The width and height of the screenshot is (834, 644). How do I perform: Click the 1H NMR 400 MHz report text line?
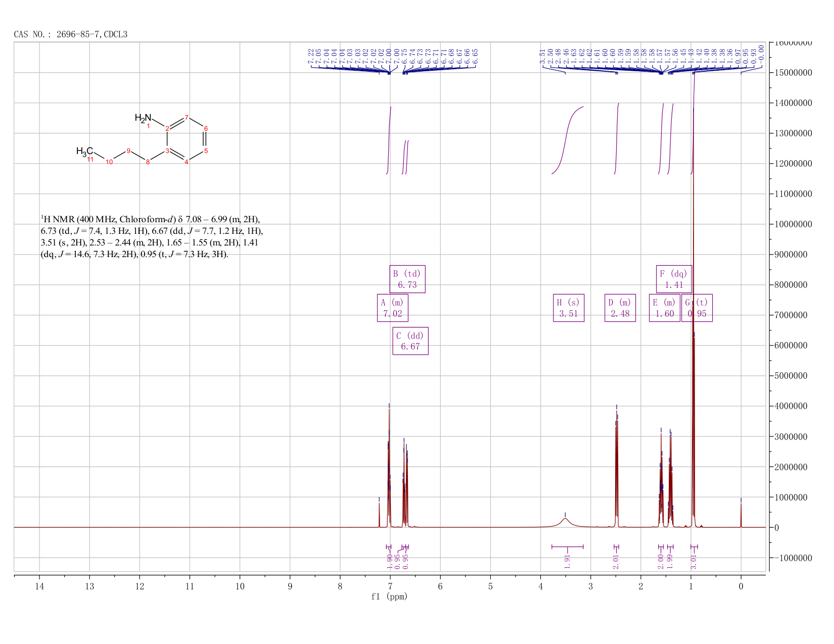(150, 219)
